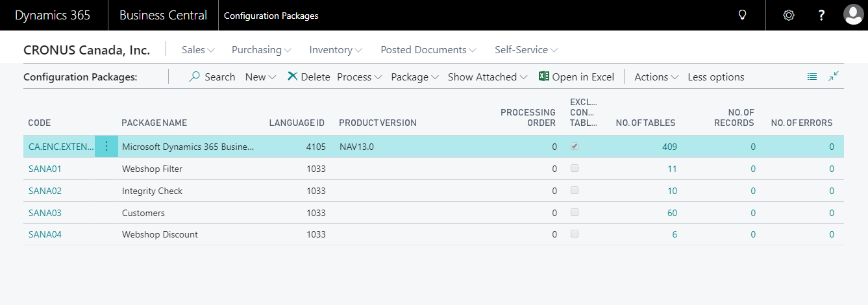Open the New dropdown
The height and width of the screenshot is (305, 868).
click(x=260, y=77)
